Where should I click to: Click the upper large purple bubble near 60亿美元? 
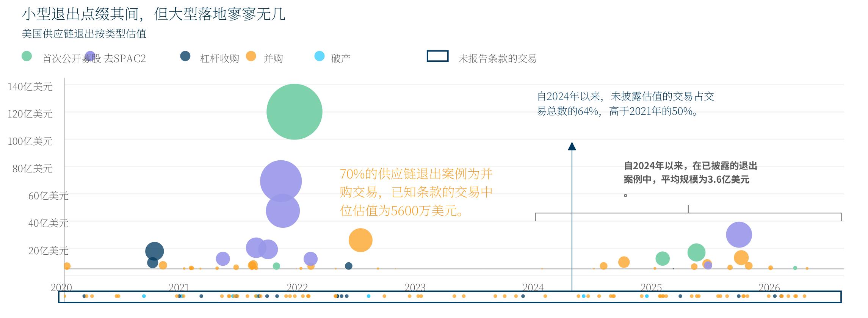click(281, 181)
